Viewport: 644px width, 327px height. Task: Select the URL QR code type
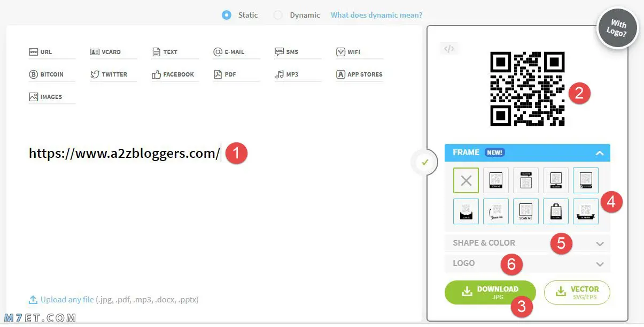point(41,52)
